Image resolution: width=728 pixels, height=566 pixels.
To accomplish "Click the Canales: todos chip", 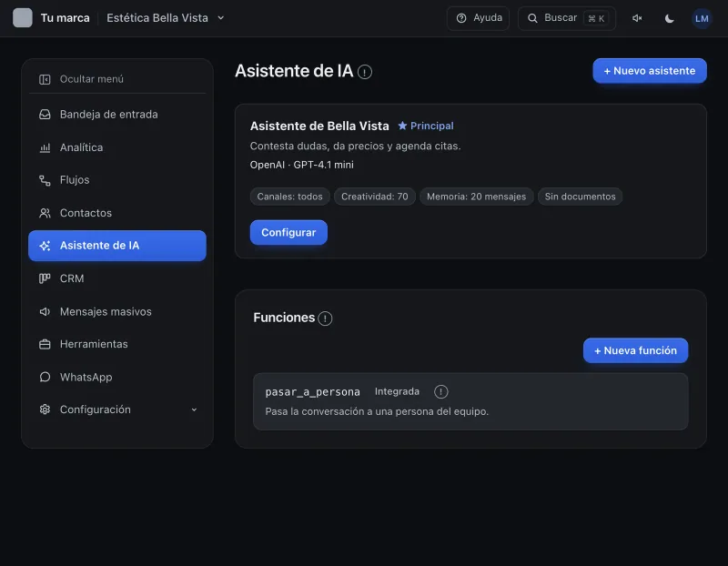I will pos(289,197).
